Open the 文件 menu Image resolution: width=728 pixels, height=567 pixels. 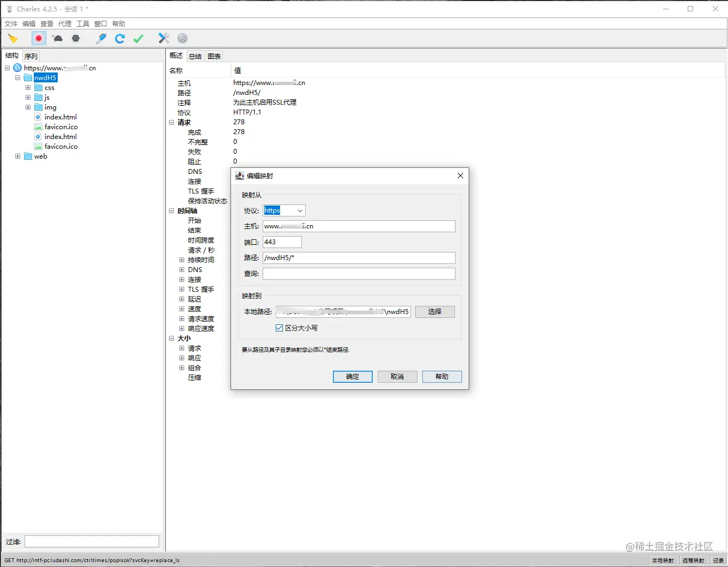pyautogui.click(x=11, y=23)
